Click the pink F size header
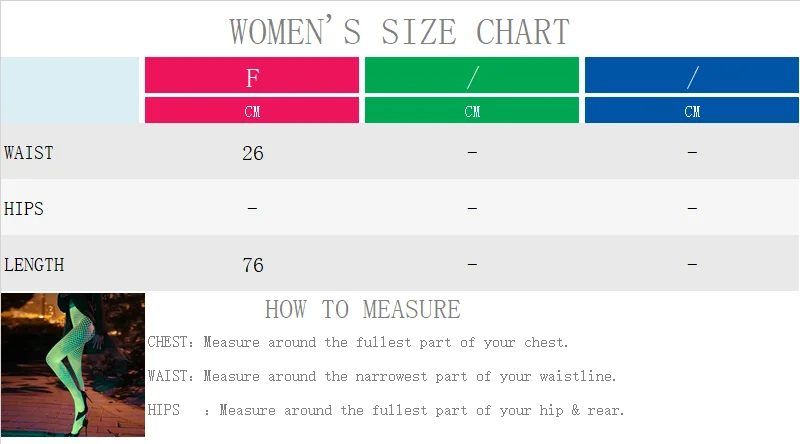The image size is (800, 444). coord(252,75)
